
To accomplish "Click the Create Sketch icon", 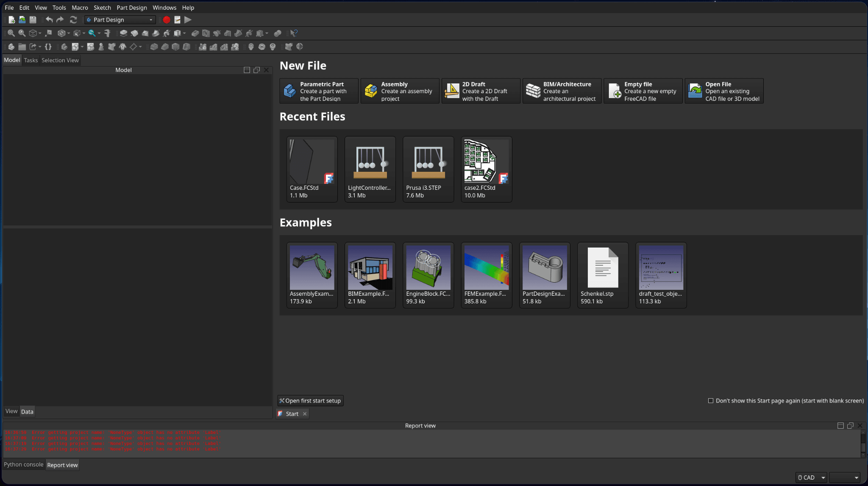I will pyautogui.click(x=75, y=47).
